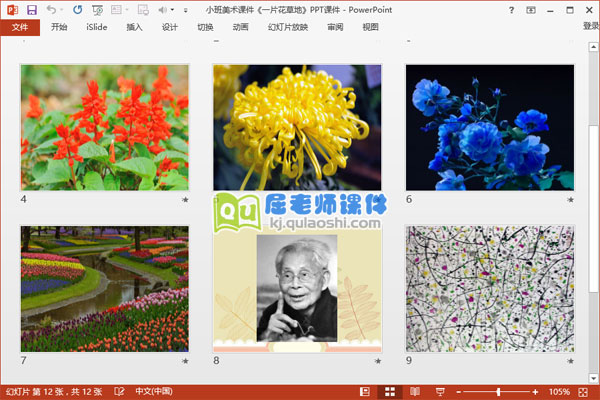
Task: Open the 文件 (File) tab
Action: click(20, 27)
